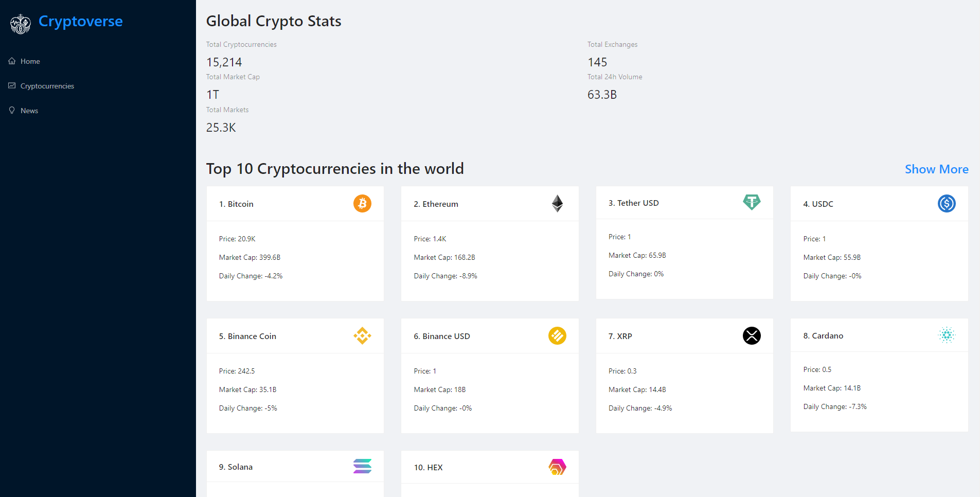
Task: Click the USDC coin icon
Action: tap(946, 204)
